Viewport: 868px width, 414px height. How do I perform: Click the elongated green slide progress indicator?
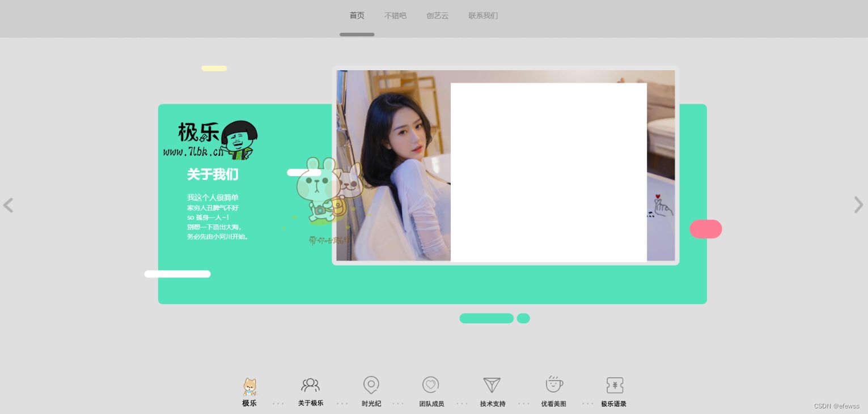[486, 318]
